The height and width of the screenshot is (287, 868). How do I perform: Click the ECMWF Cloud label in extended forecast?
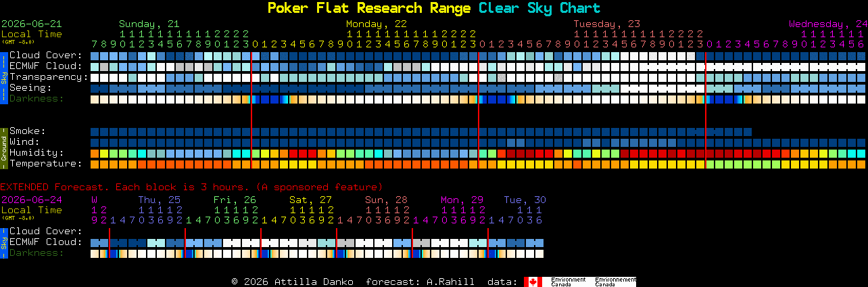(x=46, y=242)
